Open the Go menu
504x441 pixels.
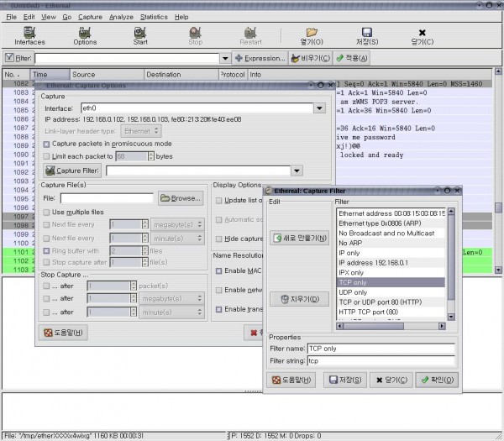67,17
